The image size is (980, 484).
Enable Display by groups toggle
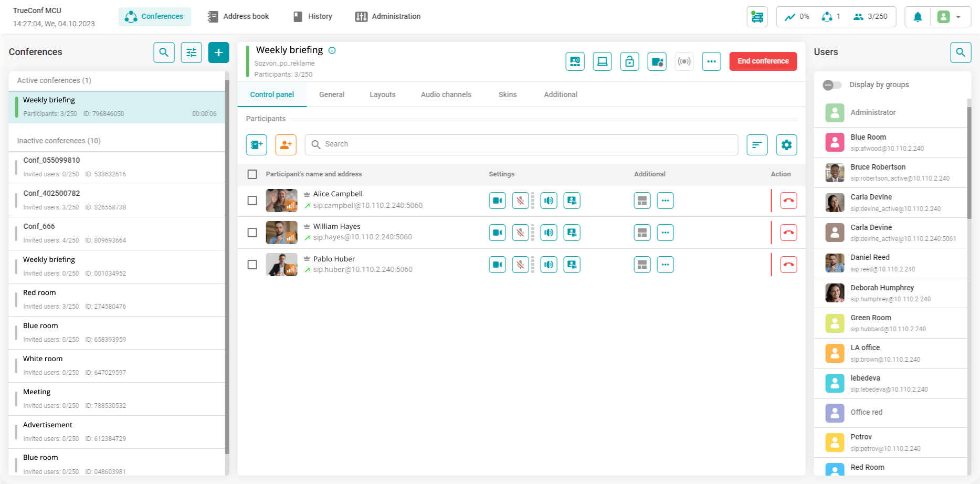coord(832,85)
